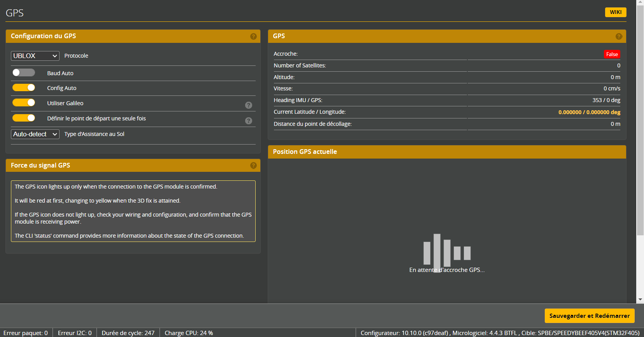644x337 pixels.
Task: Disable the Config Auto toggle
Action: 24,88
